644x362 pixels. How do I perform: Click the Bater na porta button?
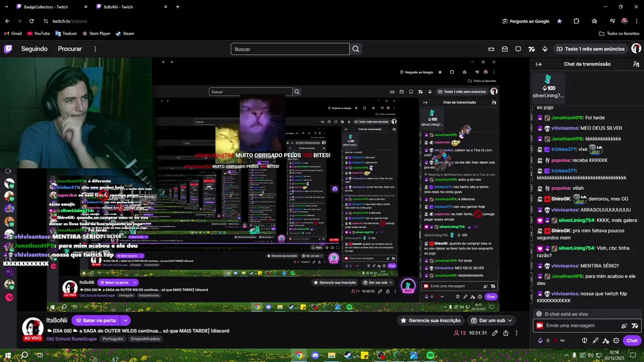click(x=96, y=320)
